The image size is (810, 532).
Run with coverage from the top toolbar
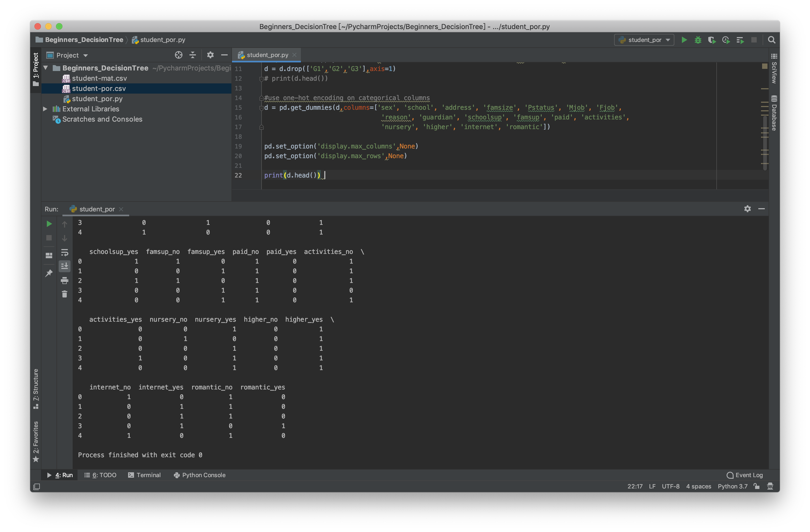coord(712,40)
